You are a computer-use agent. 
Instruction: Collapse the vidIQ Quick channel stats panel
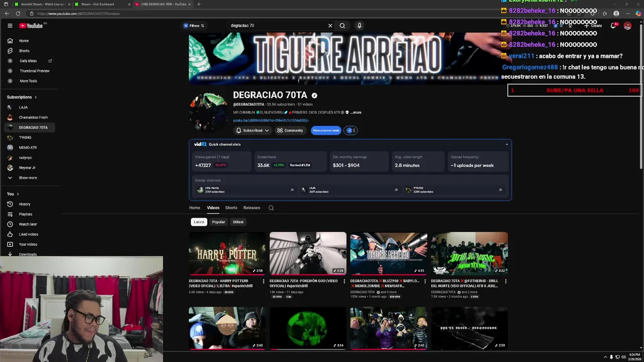point(507,144)
